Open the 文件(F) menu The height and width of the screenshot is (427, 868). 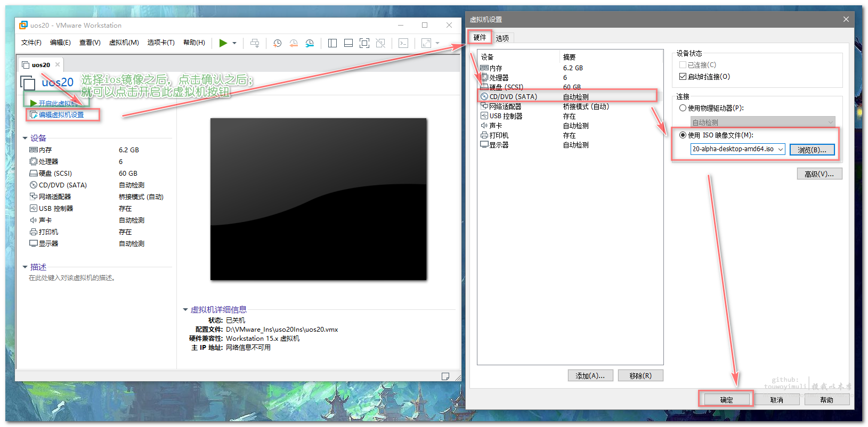pos(31,43)
